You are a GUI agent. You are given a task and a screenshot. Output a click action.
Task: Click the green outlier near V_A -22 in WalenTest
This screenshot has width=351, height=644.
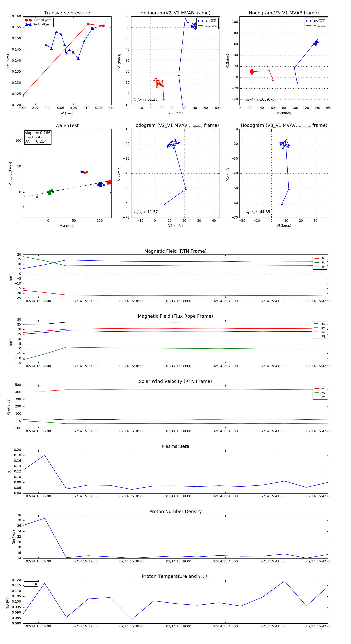pyautogui.click(x=37, y=197)
